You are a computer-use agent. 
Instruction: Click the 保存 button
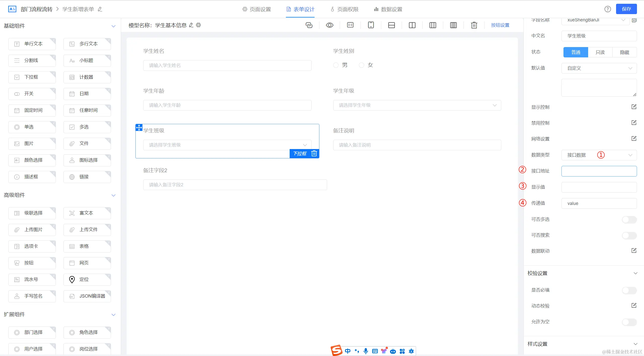click(626, 9)
